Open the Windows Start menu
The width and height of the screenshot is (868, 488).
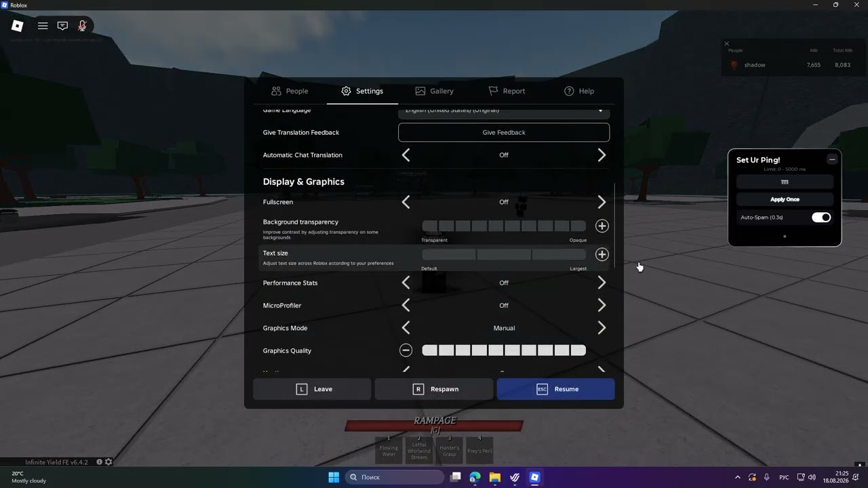[x=334, y=477]
